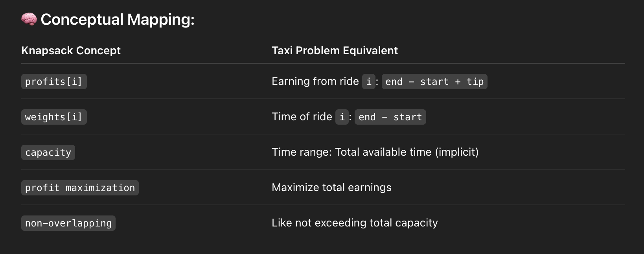Click the "Earning from ride" text
The width and height of the screenshot is (644, 254).
[x=315, y=81]
